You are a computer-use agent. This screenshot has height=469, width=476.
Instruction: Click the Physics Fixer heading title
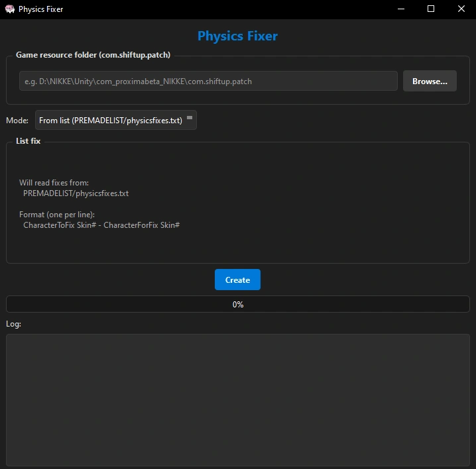tap(237, 36)
